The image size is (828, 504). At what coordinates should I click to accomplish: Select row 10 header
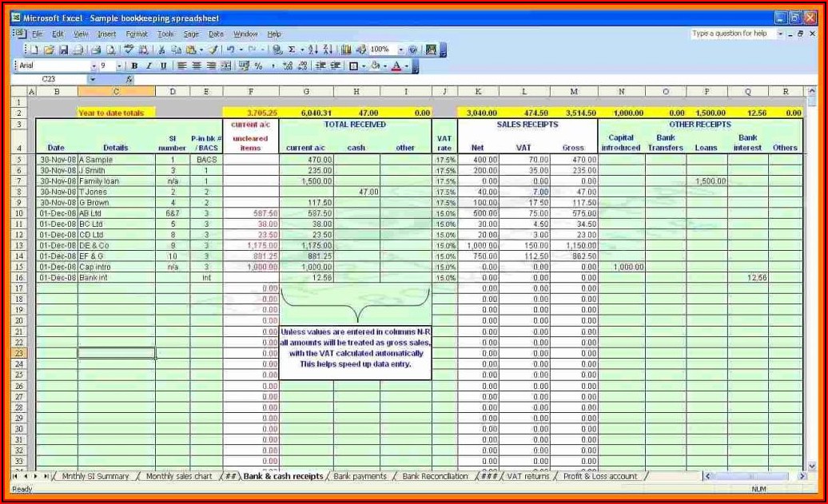[x=19, y=214]
